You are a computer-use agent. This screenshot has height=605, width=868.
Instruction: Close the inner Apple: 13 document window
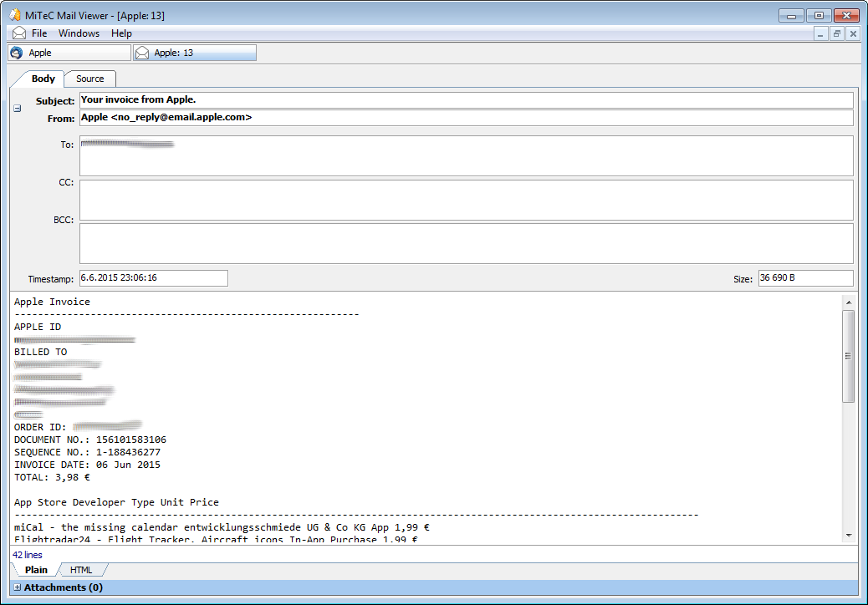(x=853, y=34)
